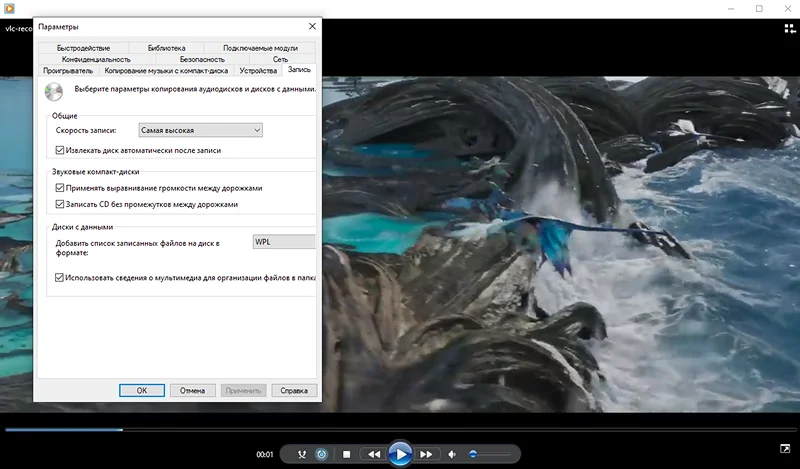Open the Сеть tab
The width and height of the screenshot is (800, 469).
click(x=280, y=59)
